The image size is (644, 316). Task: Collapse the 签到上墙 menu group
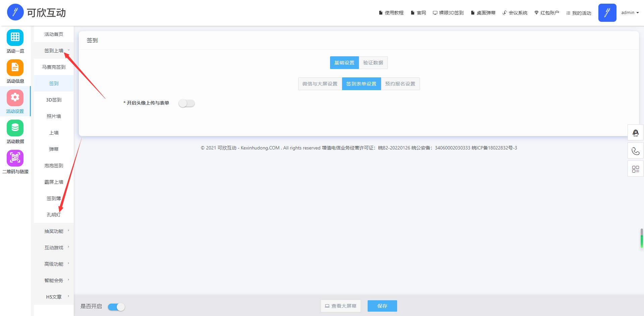[x=54, y=51]
